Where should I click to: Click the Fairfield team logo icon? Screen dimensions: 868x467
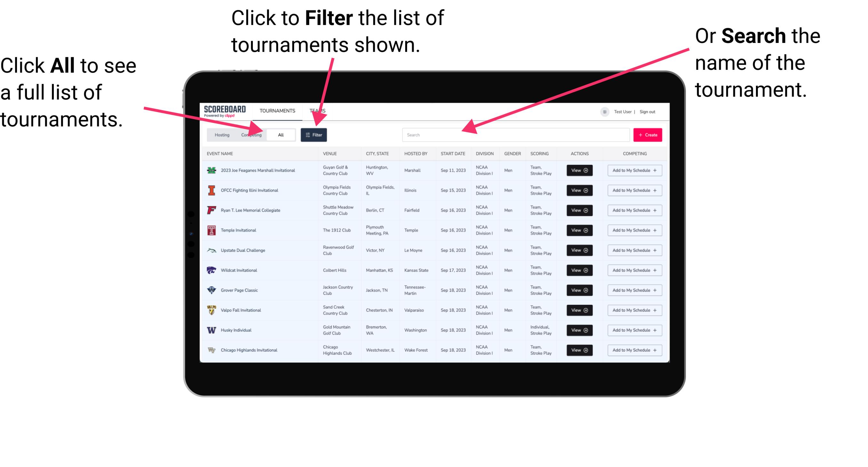[x=211, y=210]
